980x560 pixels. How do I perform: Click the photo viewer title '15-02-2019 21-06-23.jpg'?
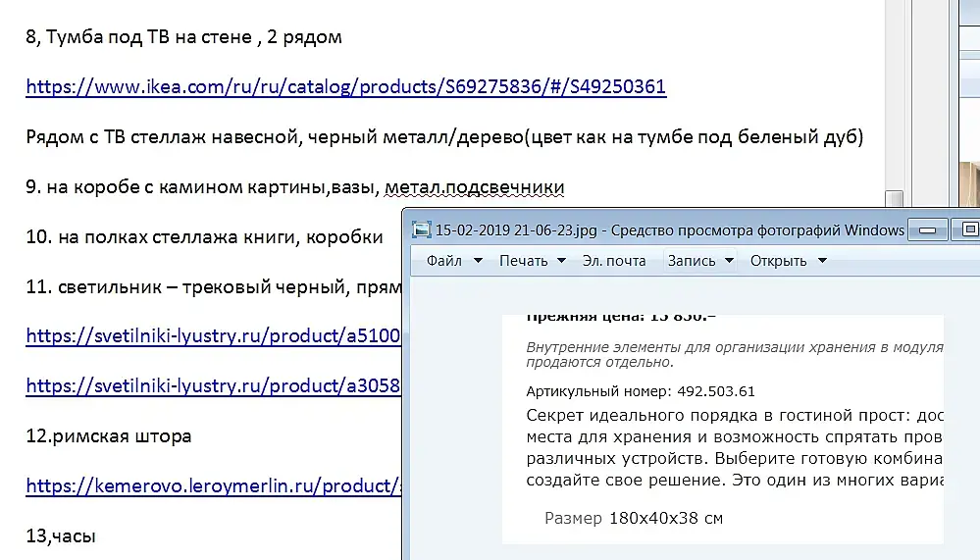click(x=516, y=230)
